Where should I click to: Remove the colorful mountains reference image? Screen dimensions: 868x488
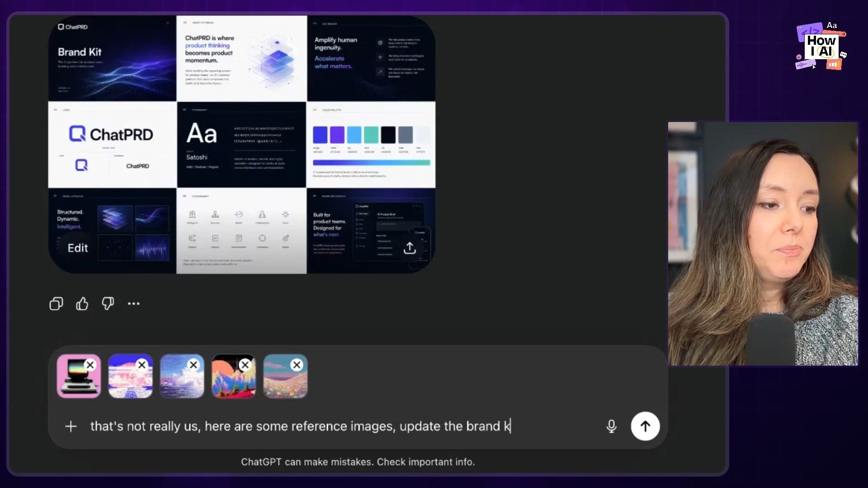pos(245,365)
